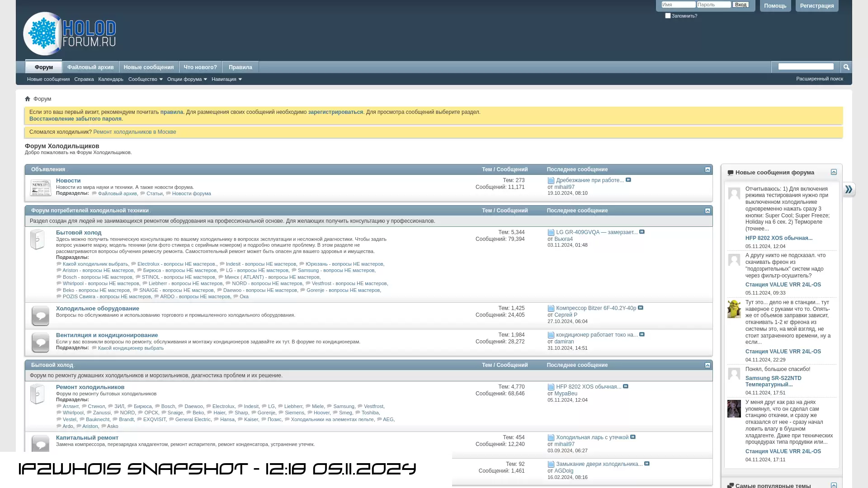Click the Пароль password input field
The image size is (868, 488).
714,5
